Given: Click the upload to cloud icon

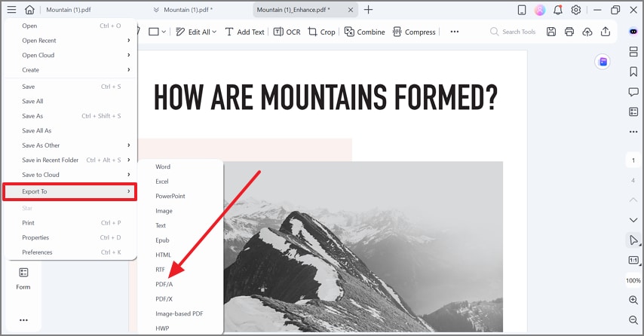Looking at the screenshot, I should (587, 32).
